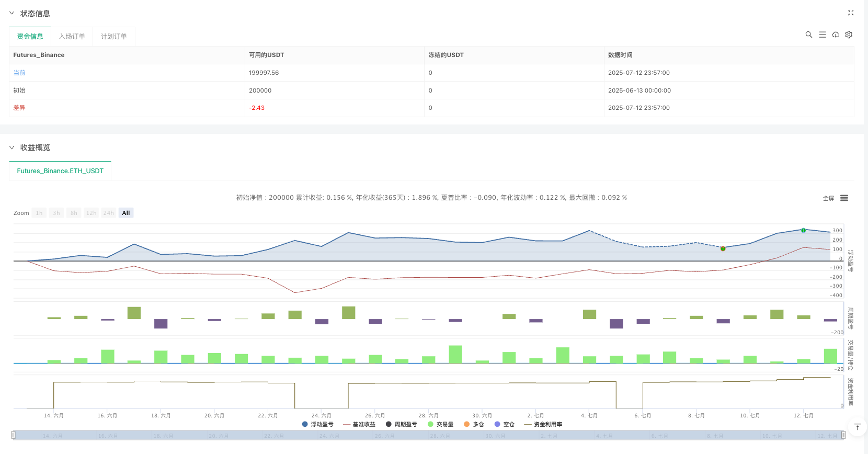Screen dimensions: 868x454
Task: Select the Futures_Binance.ETH_USDT tab
Action: point(60,171)
